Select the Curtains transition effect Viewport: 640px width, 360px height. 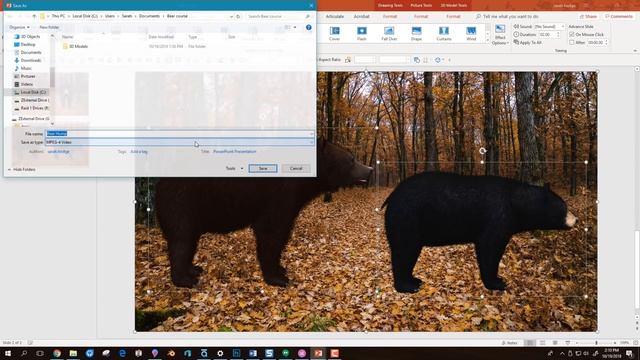pos(444,33)
